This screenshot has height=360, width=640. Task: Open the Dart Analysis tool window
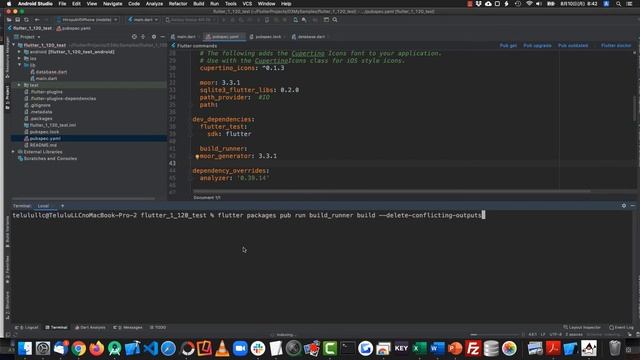(90, 327)
